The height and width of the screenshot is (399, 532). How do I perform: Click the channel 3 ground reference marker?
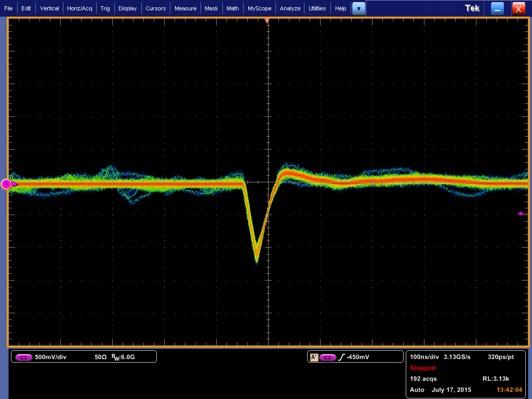7,184
